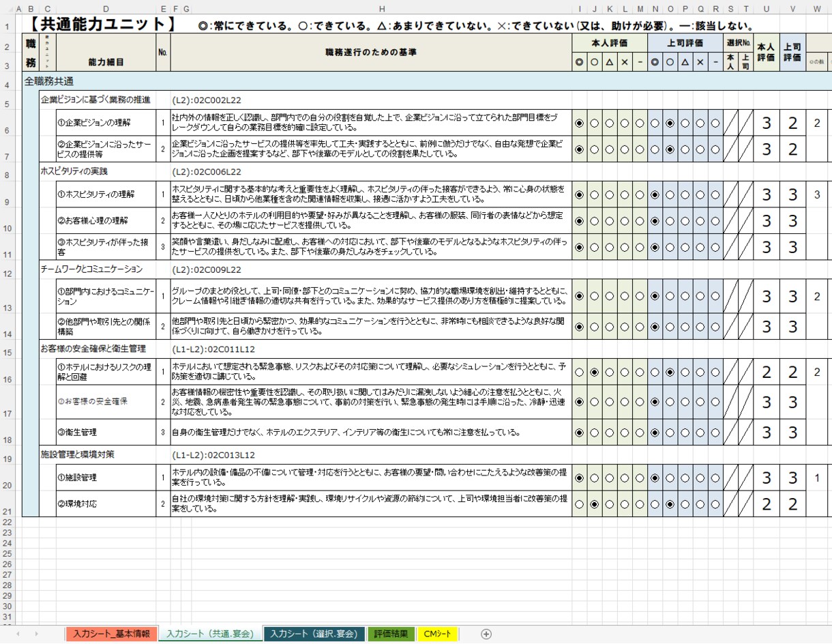The height and width of the screenshot is (644, 832).
Task: Mark × self-evaluation for ①ホスピタリティの理解
Action: (x=625, y=194)
